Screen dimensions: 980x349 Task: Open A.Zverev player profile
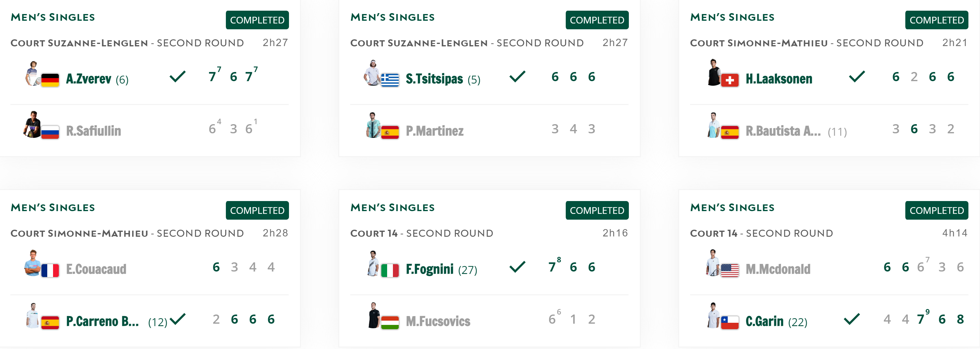click(88, 79)
